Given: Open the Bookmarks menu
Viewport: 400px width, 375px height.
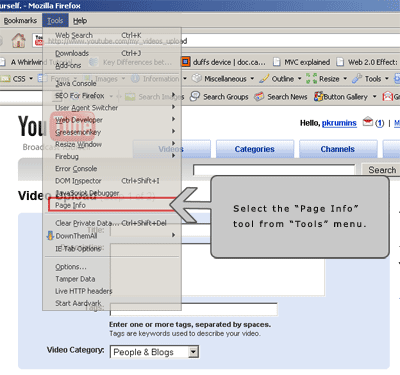Looking at the screenshot, I should coord(20,21).
